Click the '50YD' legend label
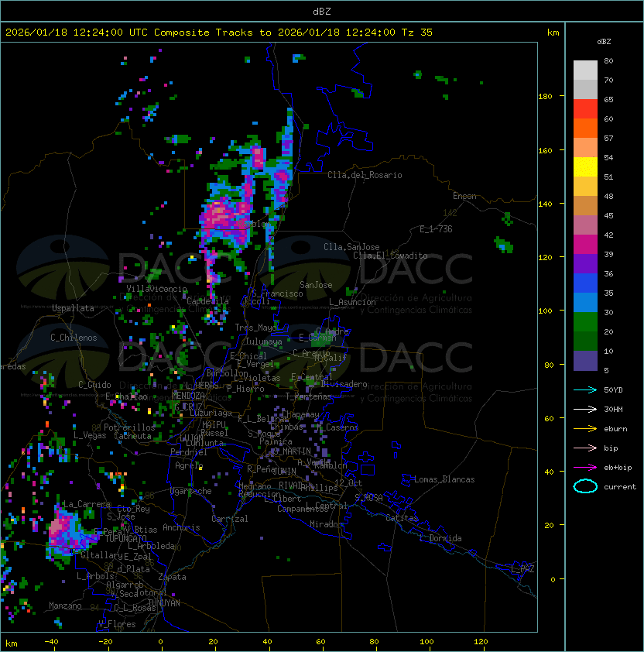Viewport: 644px width, 652px height. coord(613,390)
